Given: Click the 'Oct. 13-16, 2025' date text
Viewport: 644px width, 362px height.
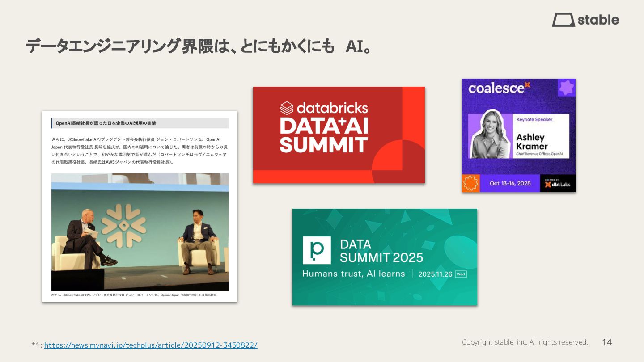Looking at the screenshot, I should tap(510, 184).
